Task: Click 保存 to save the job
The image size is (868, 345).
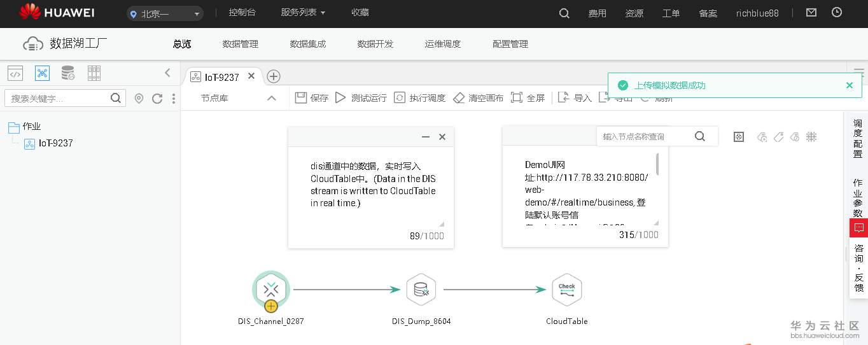Action: [x=312, y=98]
